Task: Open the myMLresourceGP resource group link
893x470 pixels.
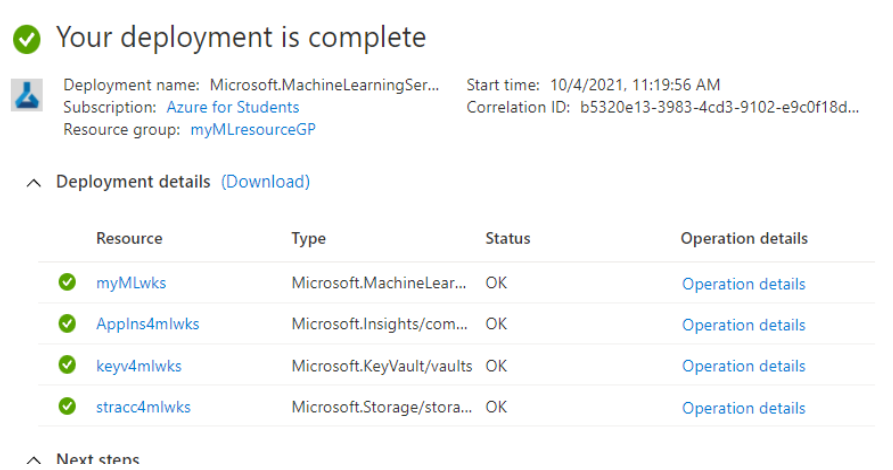Action: (253, 129)
